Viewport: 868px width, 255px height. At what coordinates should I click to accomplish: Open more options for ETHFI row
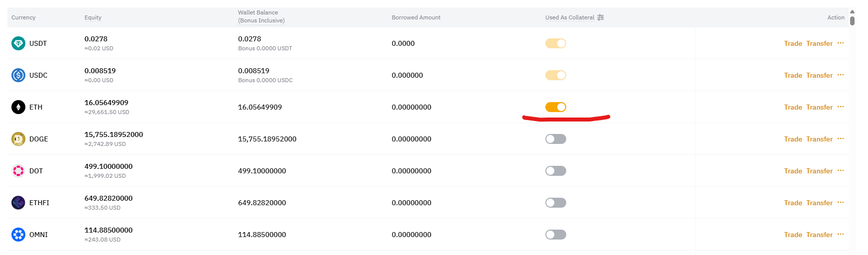tap(841, 202)
